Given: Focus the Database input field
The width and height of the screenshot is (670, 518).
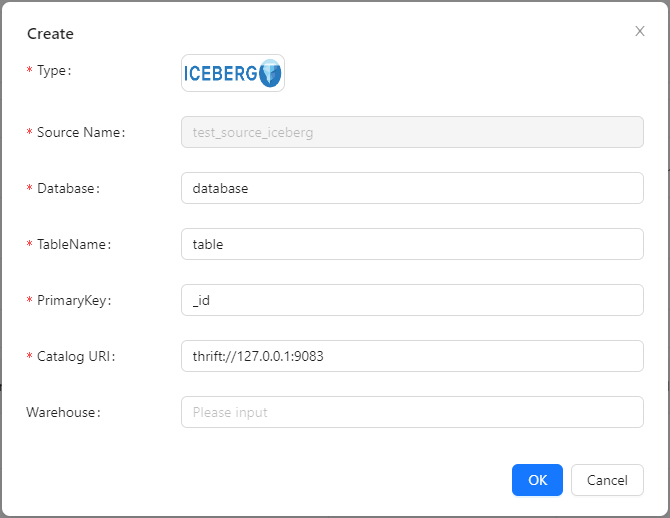Looking at the screenshot, I should point(411,188).
